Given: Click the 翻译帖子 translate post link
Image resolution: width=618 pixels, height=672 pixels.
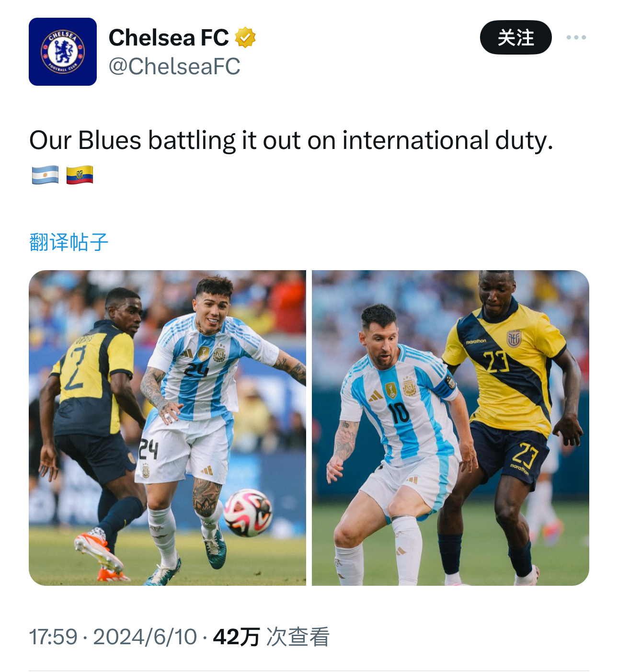Looking at the screenshot, I should [69, 242].
